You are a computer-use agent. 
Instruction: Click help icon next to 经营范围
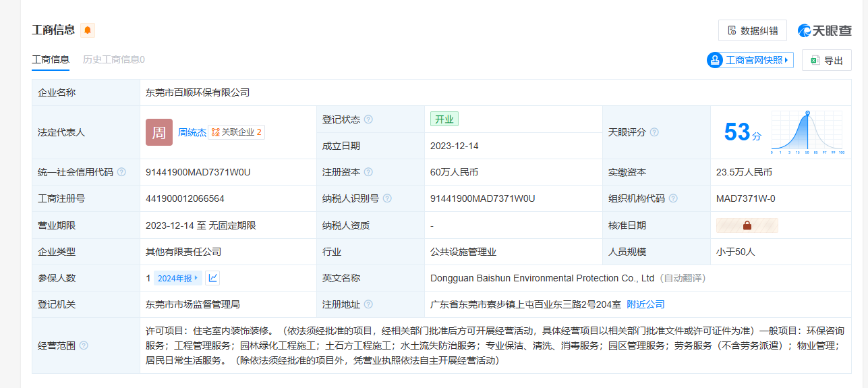[84, 345]
